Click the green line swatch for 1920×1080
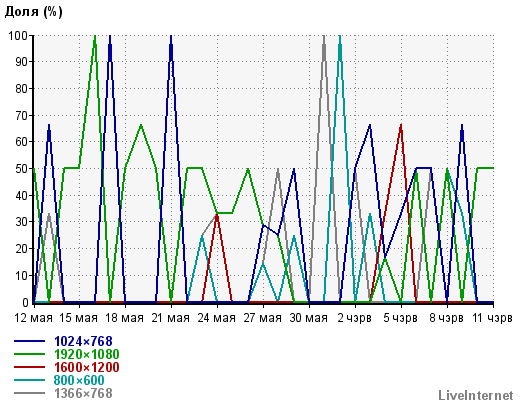The height and width of the screenshot is (405, 520). pyautogui.click(x=29, y=354)
